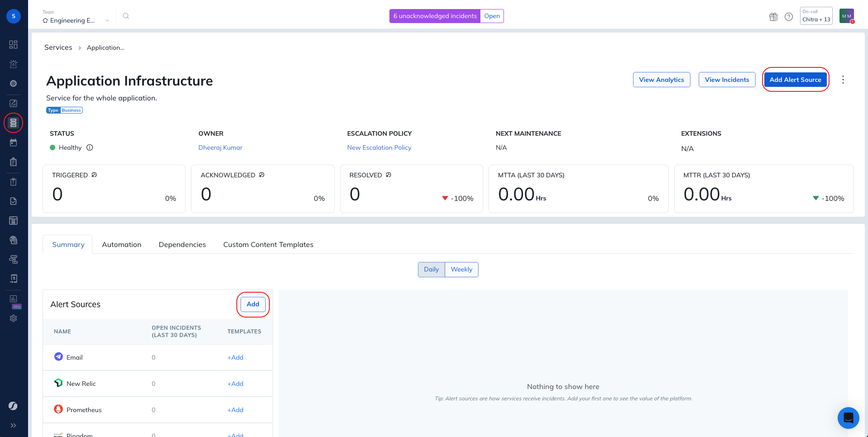Click info icon next to Healthy status

90,147
